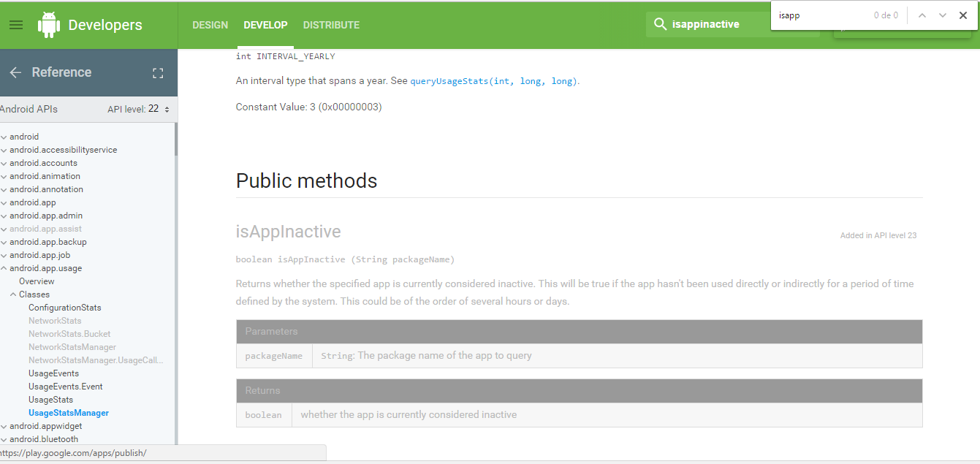Click the Added in API level 23 note
This screenshot has height=464, width=980.
click(x=878, y=235)
